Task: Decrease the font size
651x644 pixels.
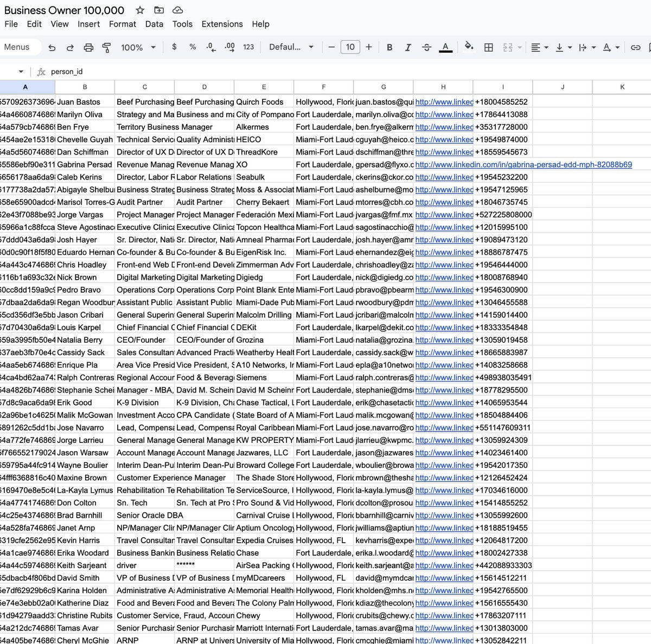Action: coord(331,47)
